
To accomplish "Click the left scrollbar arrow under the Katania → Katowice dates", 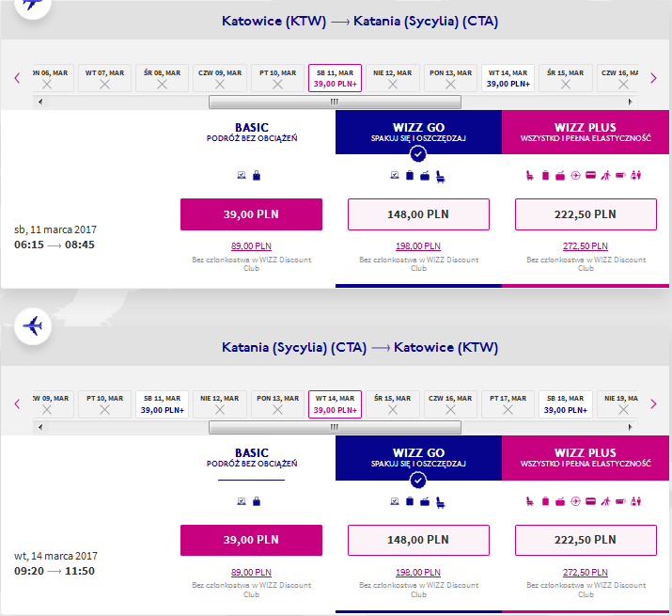I will 40,427.
